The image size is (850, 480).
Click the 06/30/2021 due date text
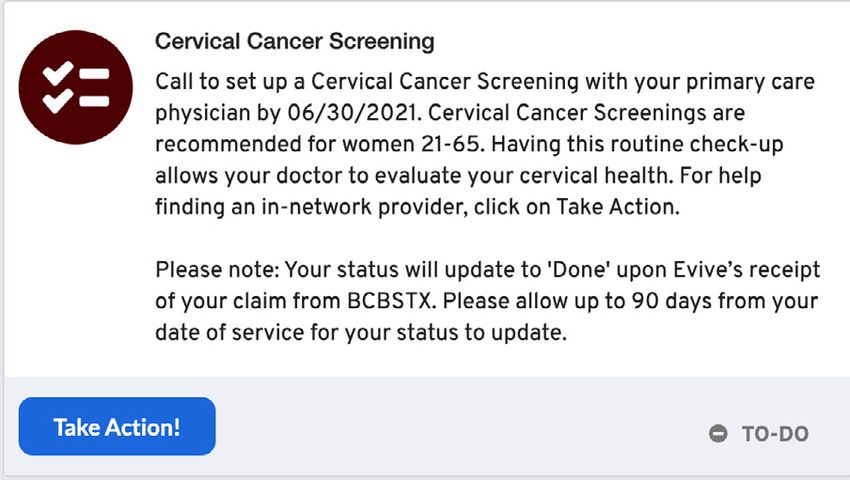tap(355, 113)
